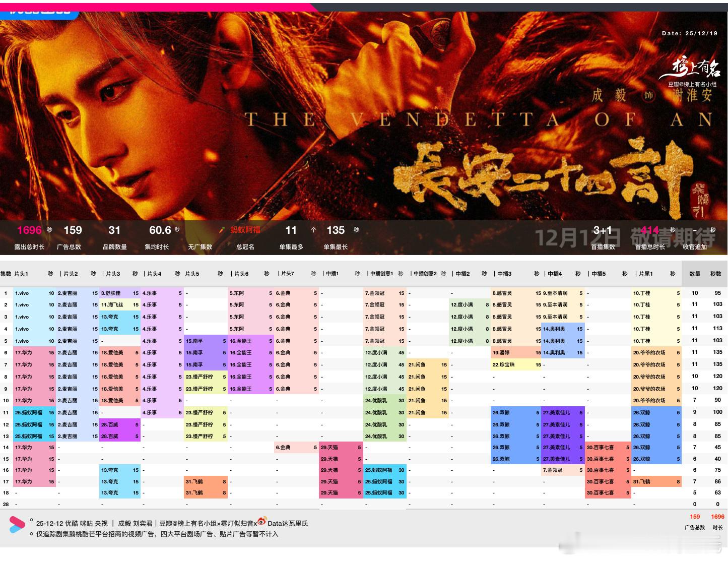
Task: Click 1.vivo in the episode 3 row
Action: click(35, 317)
